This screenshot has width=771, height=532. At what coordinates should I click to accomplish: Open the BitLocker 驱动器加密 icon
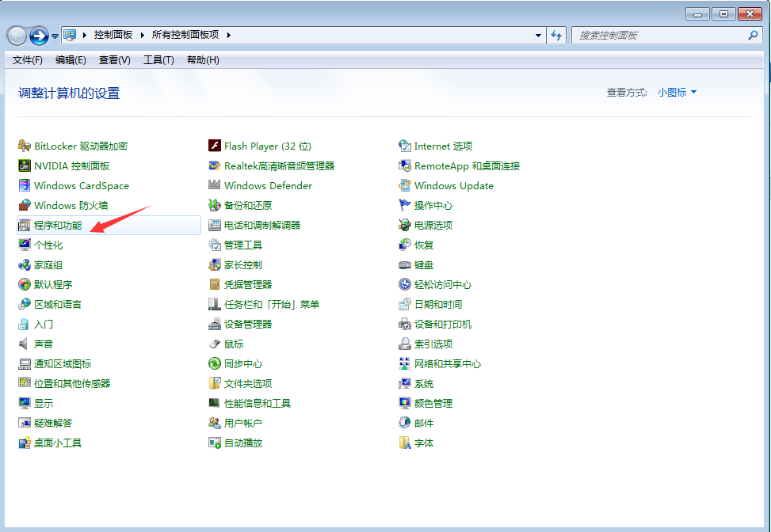24,146
